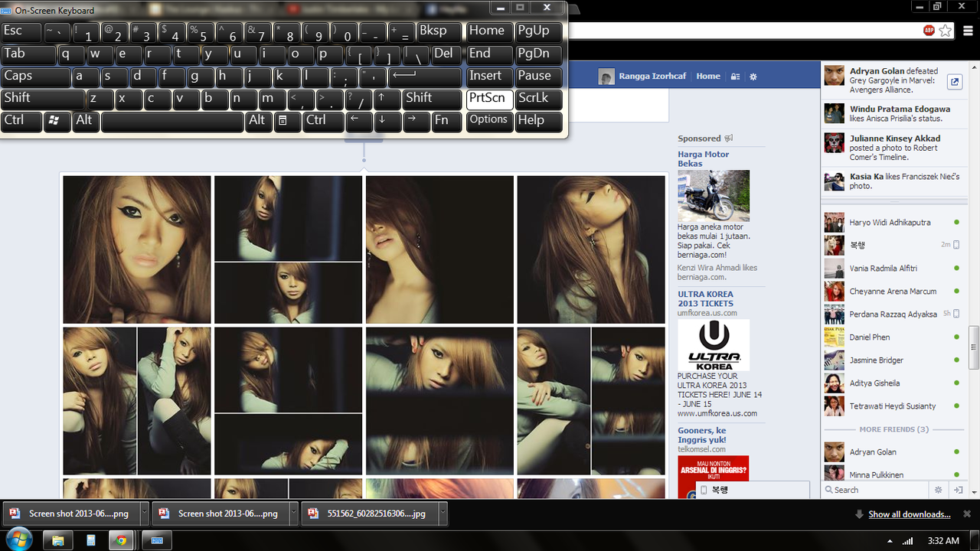Click the Del key on the keyboard
The image size is (980, 551).
pyautogui.click(x=447, y=54)
